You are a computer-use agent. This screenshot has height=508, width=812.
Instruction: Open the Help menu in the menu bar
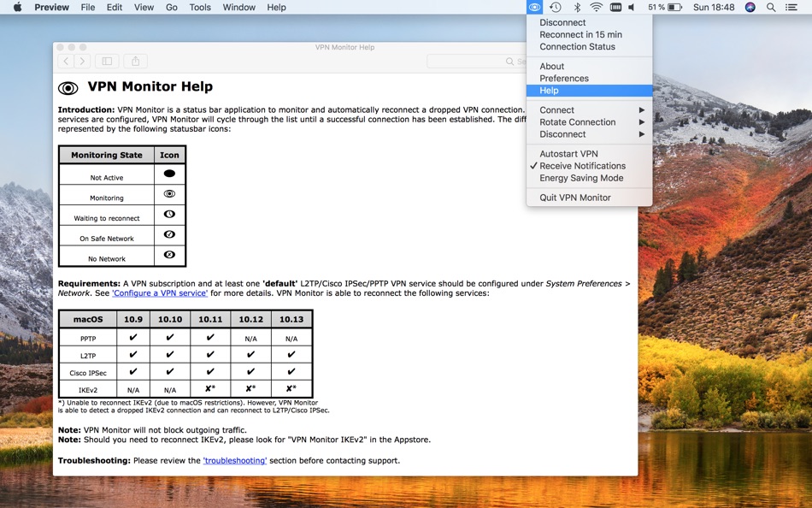(277, 7)
